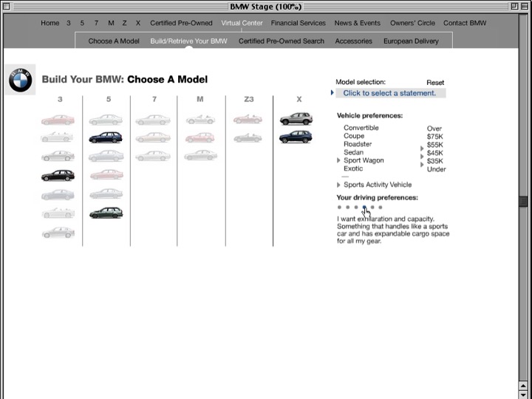532x399 pixels.
Task: Open the Certified Pre-Owned Search tab
Action: pos(281,41)
